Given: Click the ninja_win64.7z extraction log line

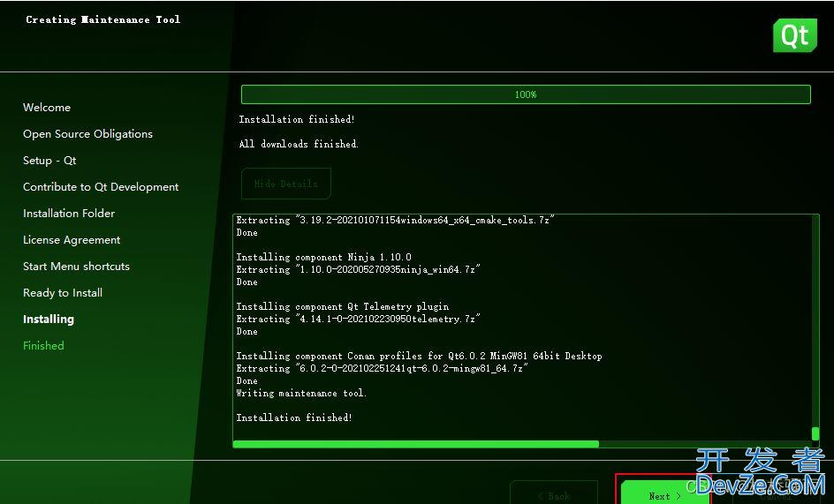Looking at the screenshot, I should coord(358,269).
